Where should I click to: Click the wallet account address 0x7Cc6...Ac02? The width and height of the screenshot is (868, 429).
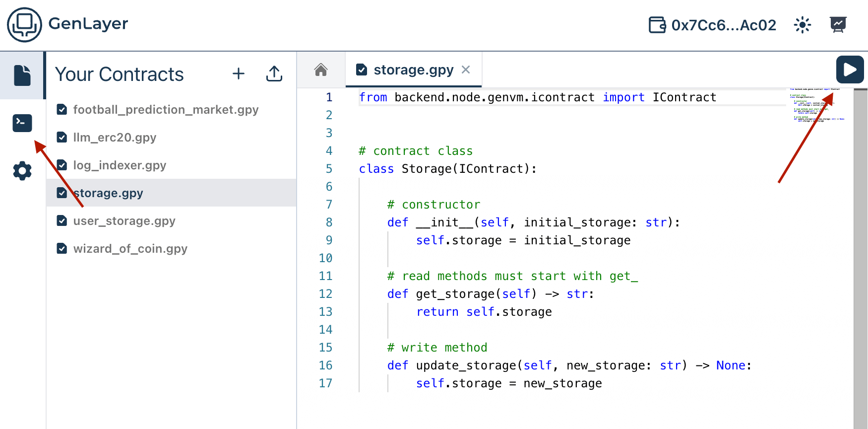tap(713, 25)
